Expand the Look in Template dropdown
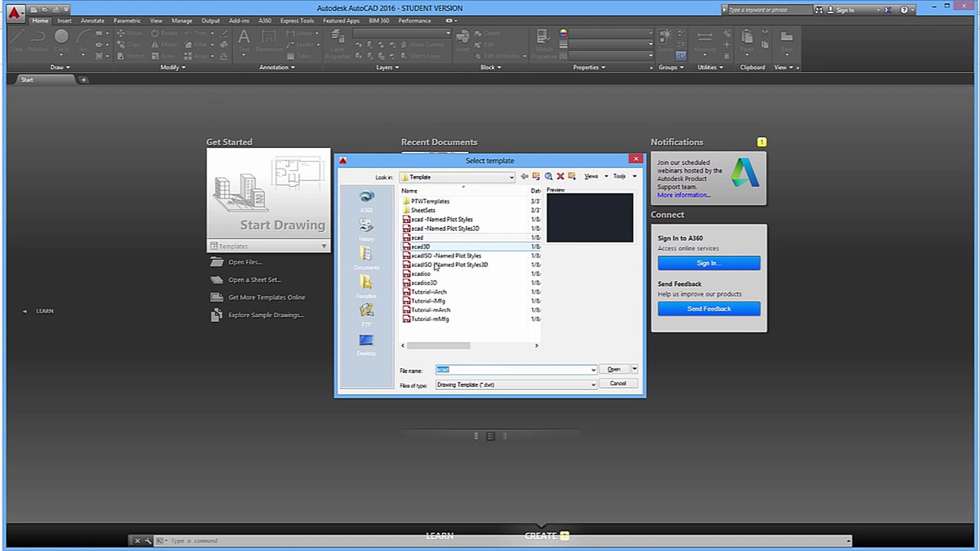980x551 pixels. click(x=511, y=177)
